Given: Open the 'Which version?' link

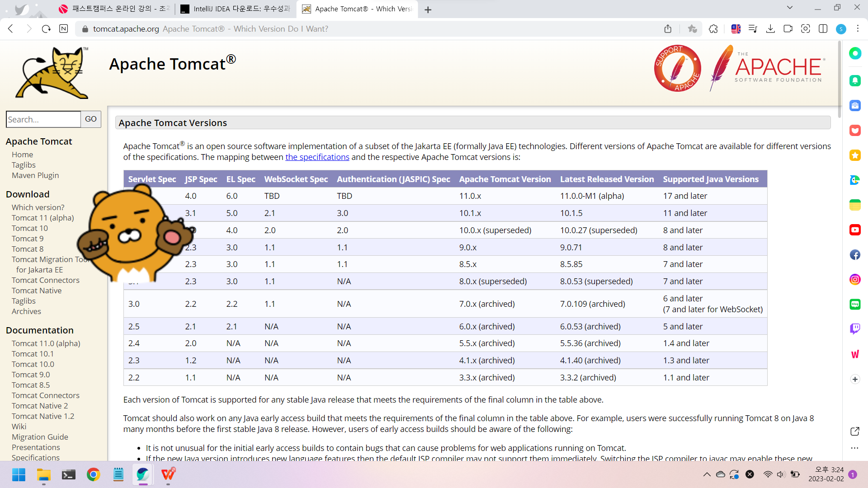Looking at the screenshot, I should pyautogui.click(x=38, y=207).
